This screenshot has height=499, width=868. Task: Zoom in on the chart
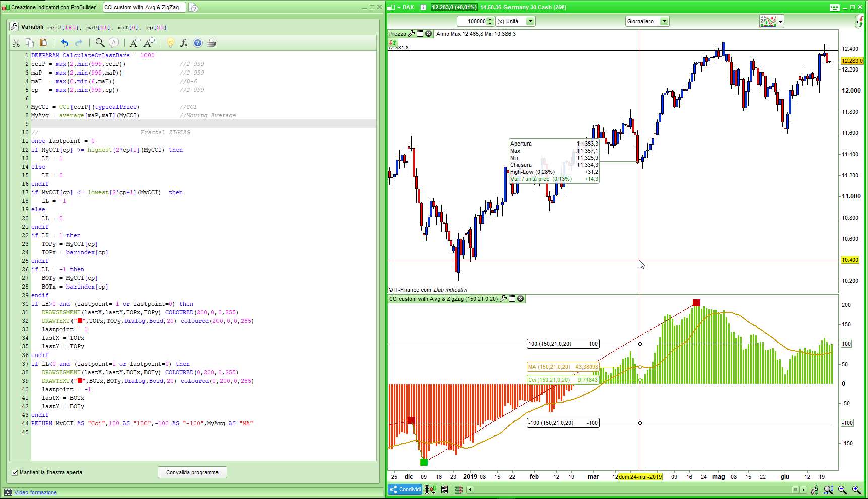856,489
